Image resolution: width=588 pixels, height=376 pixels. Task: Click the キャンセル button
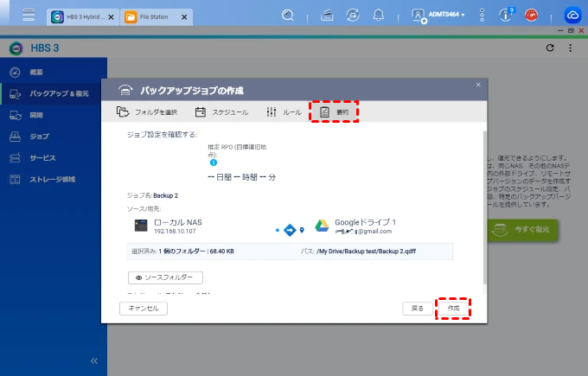click(x=144, y=309)
